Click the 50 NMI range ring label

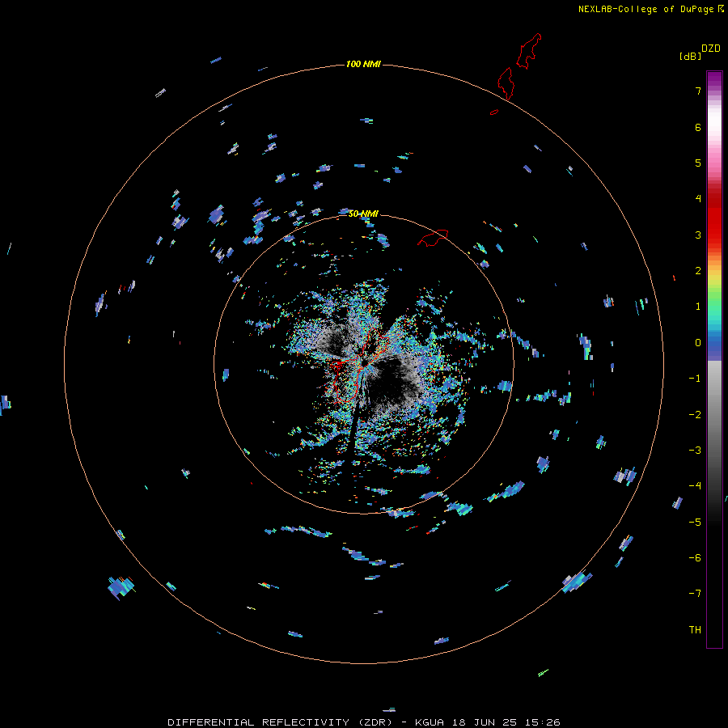[363, 214]
